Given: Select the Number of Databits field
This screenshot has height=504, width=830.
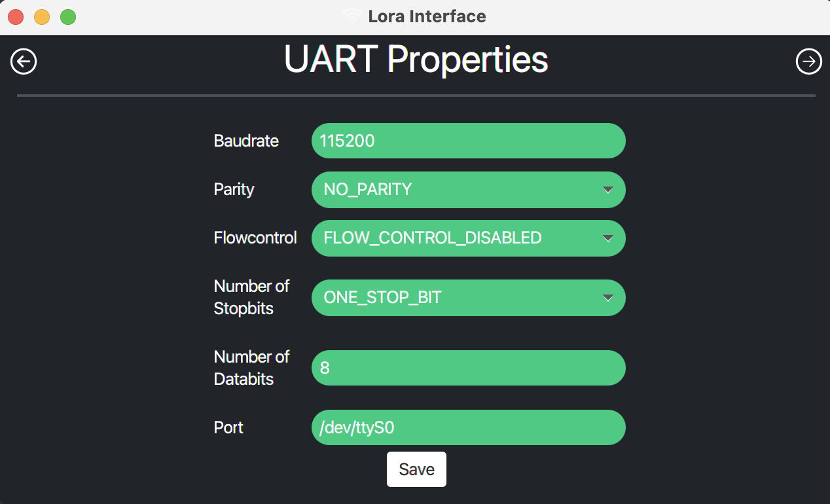Looking at the screenshot, I should click(x=469, y=368).
